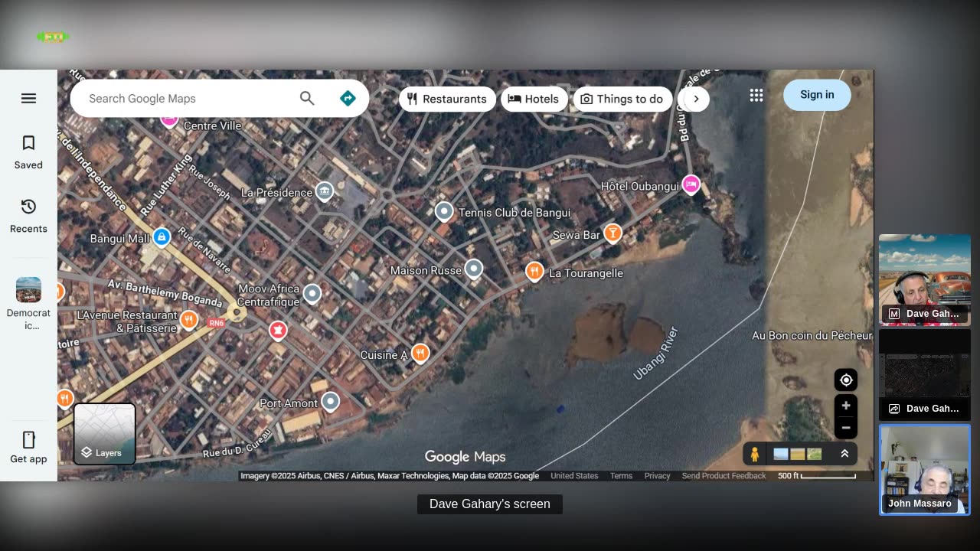This screenshot has height=551, width=980.
Task: Open the Democratic recent place thumbnail
Action: click(x=28, y=290)
